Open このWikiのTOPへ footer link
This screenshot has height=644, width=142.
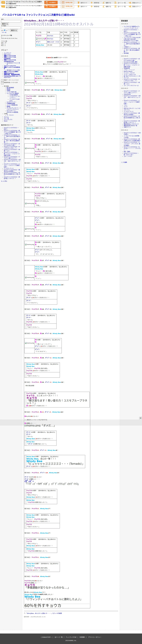pyautogui.click(x=46, y=637)
